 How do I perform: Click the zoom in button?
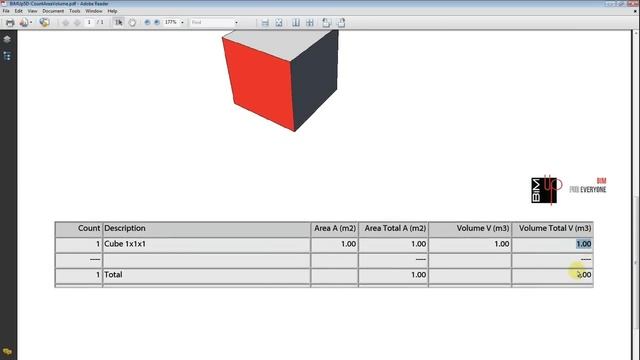pos(157,22)
